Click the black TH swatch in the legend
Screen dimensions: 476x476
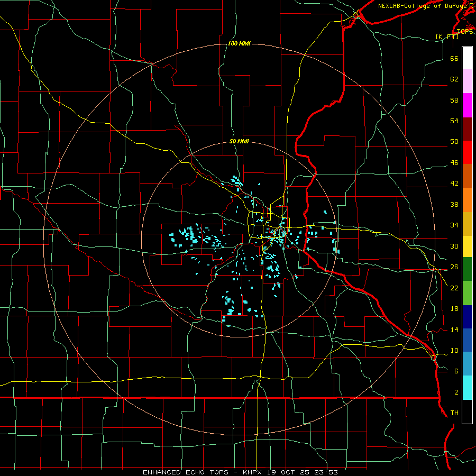[x=467, y=411]
